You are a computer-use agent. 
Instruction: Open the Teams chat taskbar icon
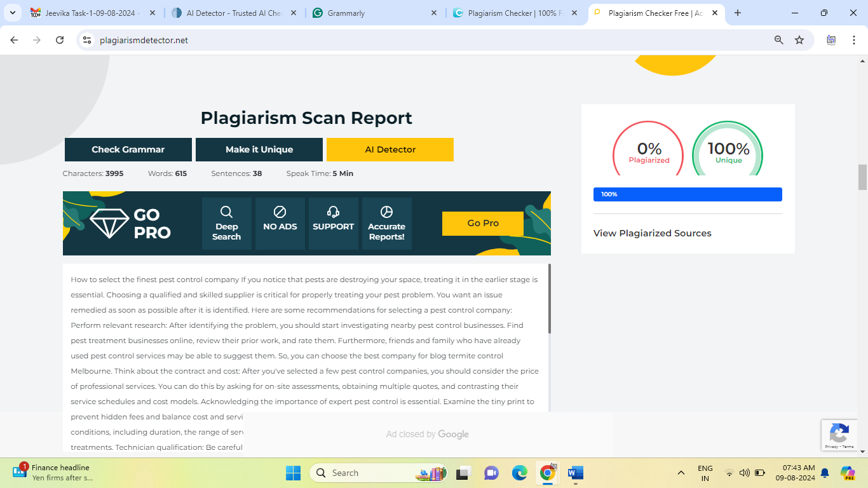[x=491, y=473]
